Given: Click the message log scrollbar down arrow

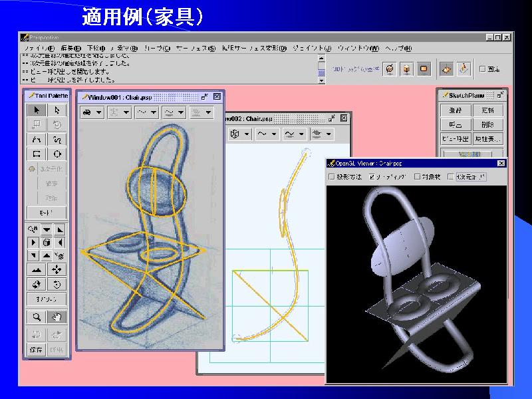Looking at the screenshot, I should coord(321,80).
